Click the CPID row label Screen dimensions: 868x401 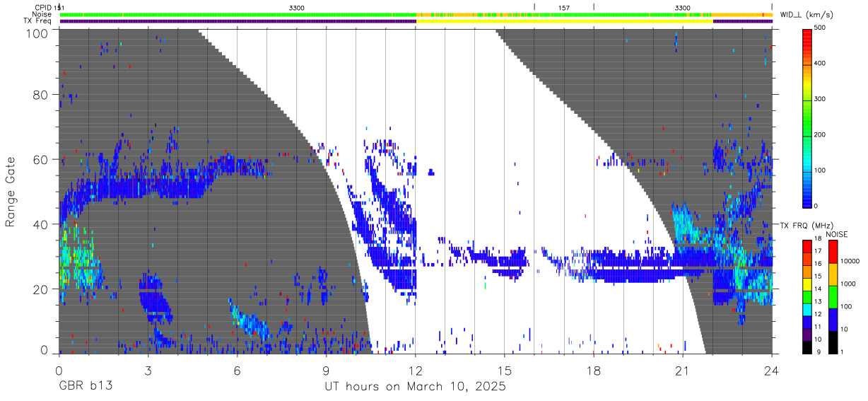pos(42,7)
